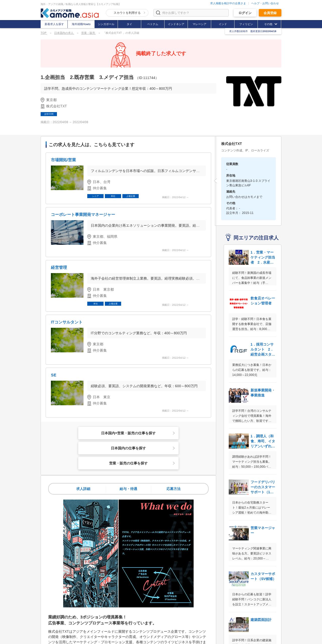Click the 語学不問 tag

pos(49,114)
